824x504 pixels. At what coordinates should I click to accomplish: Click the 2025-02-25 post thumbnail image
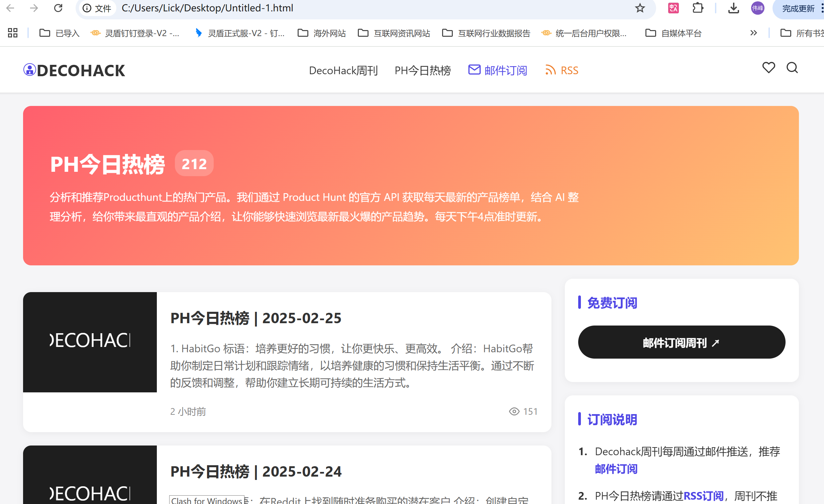coord(90,342)
